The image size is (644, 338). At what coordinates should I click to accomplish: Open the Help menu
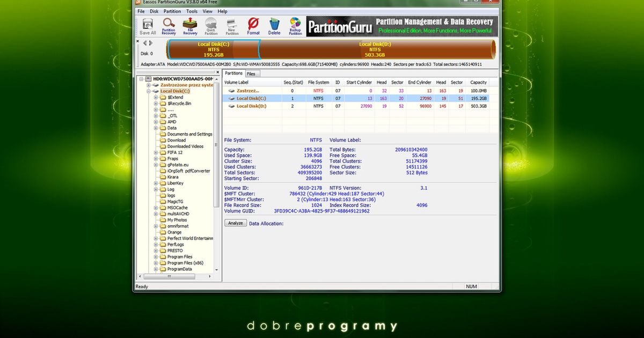[x=222, y=11]
